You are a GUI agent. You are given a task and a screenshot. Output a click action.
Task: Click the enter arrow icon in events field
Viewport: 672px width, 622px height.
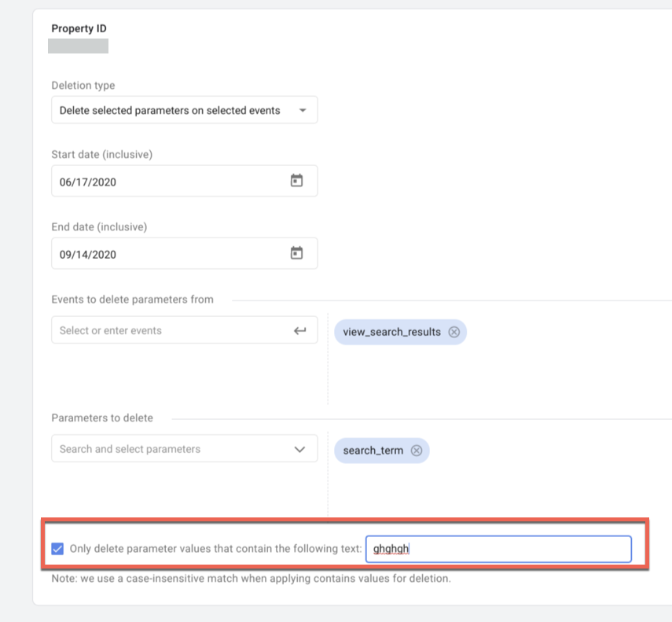click(x=299, y=331)
